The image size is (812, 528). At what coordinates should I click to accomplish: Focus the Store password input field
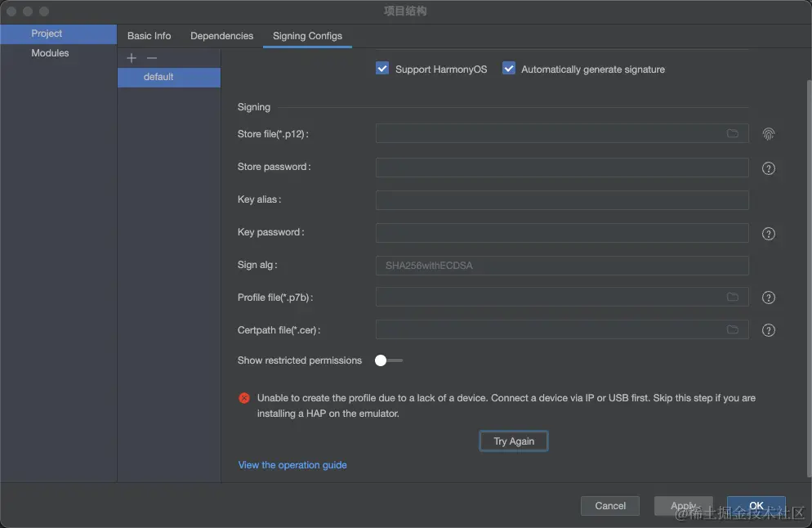[562, 168]
